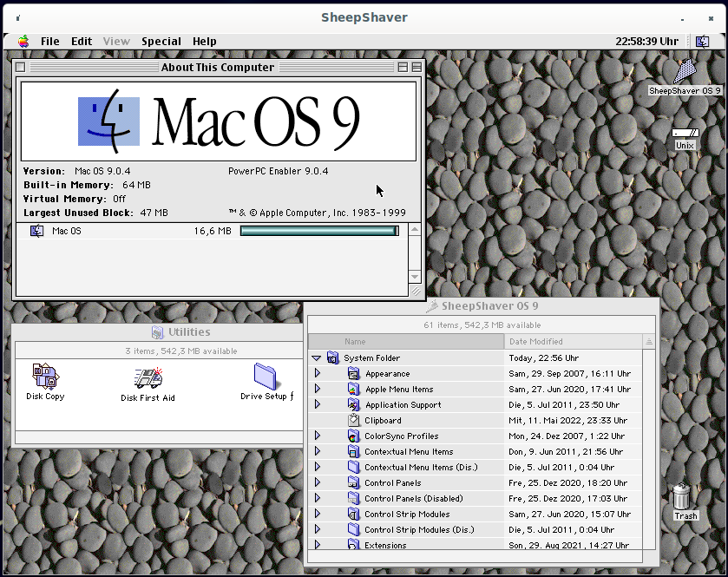
Task: Click the Contextual Menu Items folder icon
Action: [354, 451]
